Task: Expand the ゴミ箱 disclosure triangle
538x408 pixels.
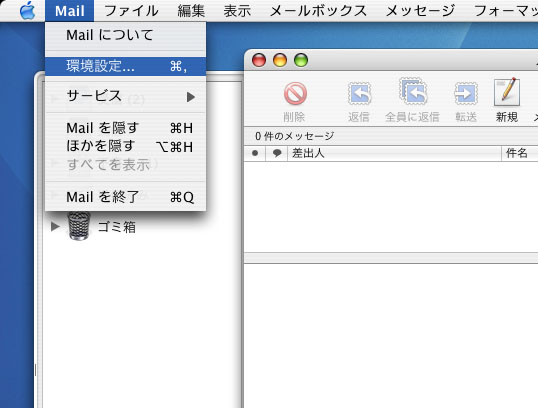Action: 55,226
